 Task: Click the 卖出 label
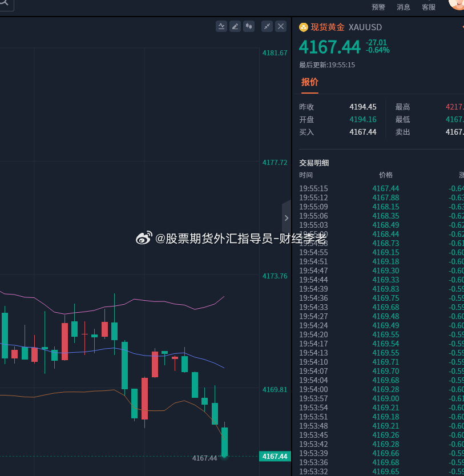(x=403, y=132)
